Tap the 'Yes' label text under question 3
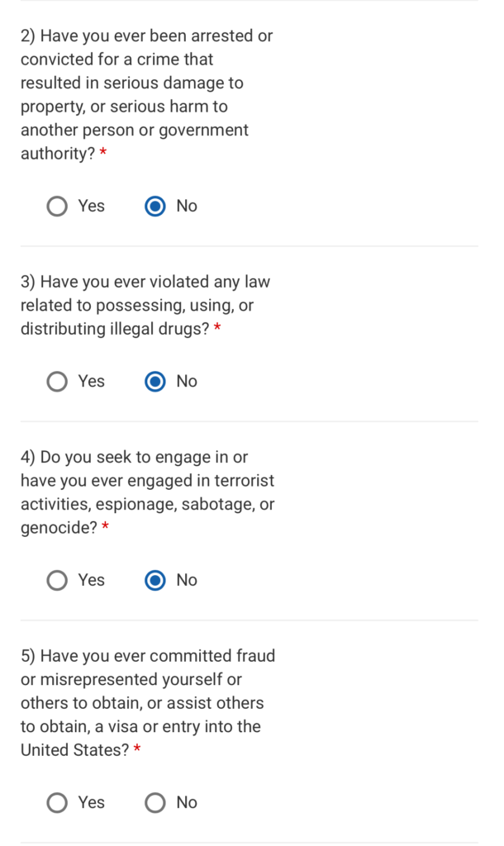Viewport: 504px width, 846px height. 91,381
